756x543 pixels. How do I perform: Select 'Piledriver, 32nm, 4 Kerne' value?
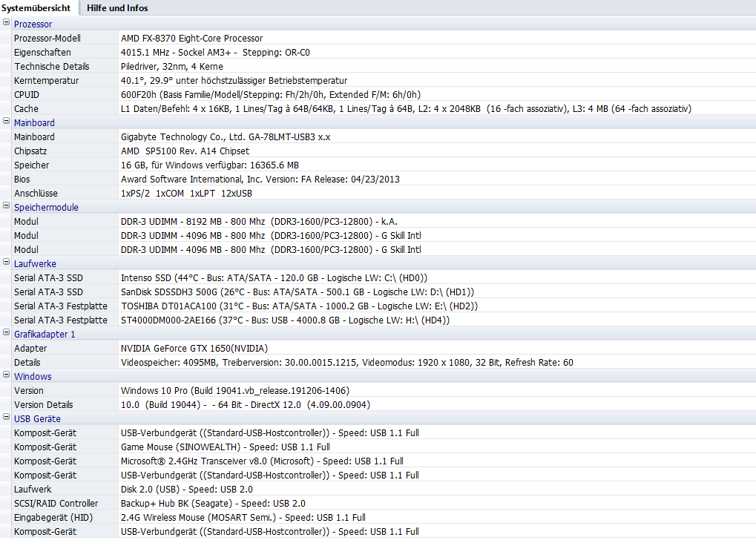171,67
